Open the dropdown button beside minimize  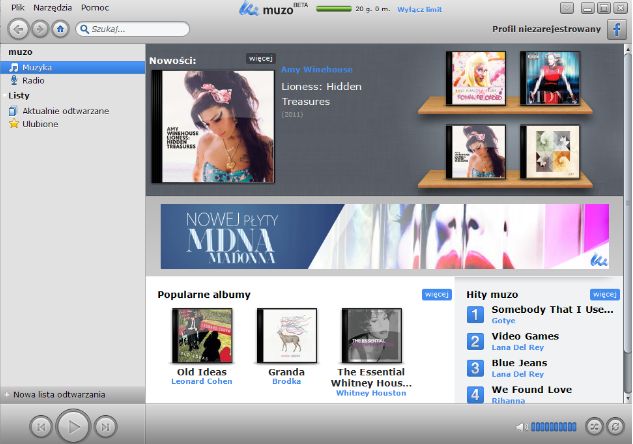pos(567,8)
